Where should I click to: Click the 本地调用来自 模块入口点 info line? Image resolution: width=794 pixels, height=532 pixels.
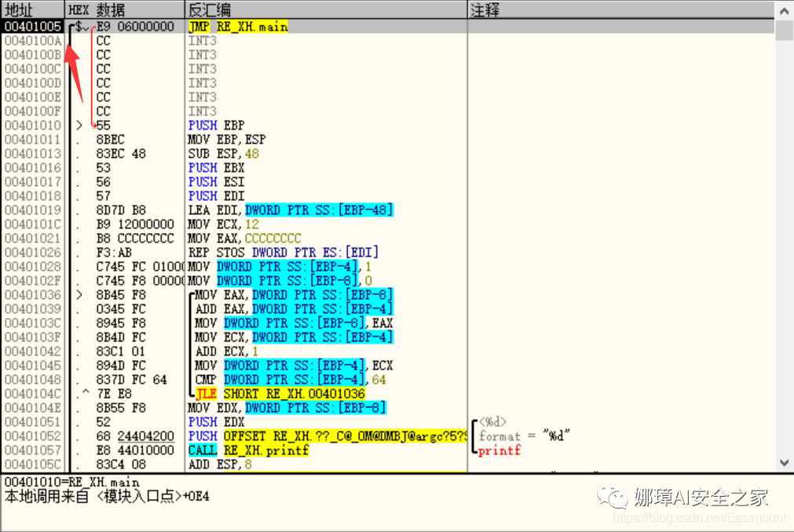[107, 497]
